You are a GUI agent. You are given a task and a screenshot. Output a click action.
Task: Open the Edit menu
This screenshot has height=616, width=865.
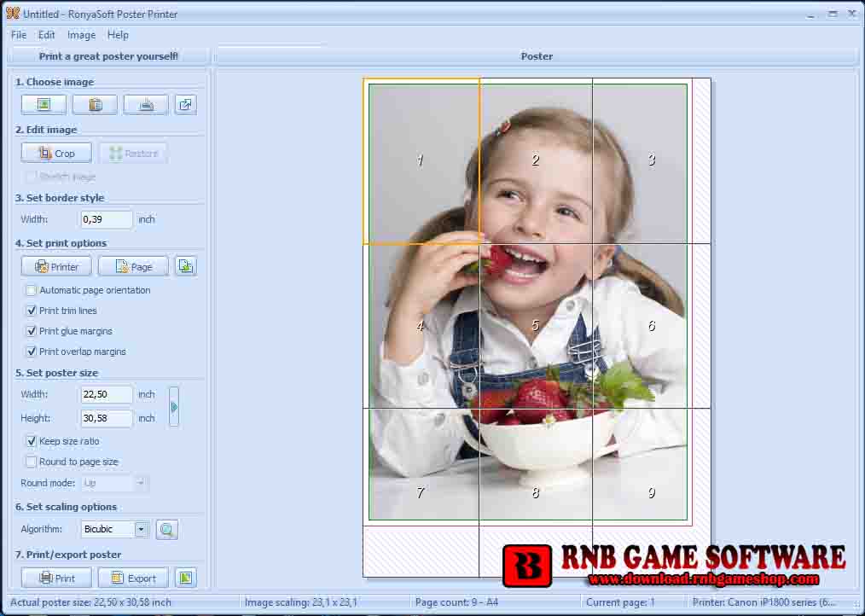click(x=46, y=35)
